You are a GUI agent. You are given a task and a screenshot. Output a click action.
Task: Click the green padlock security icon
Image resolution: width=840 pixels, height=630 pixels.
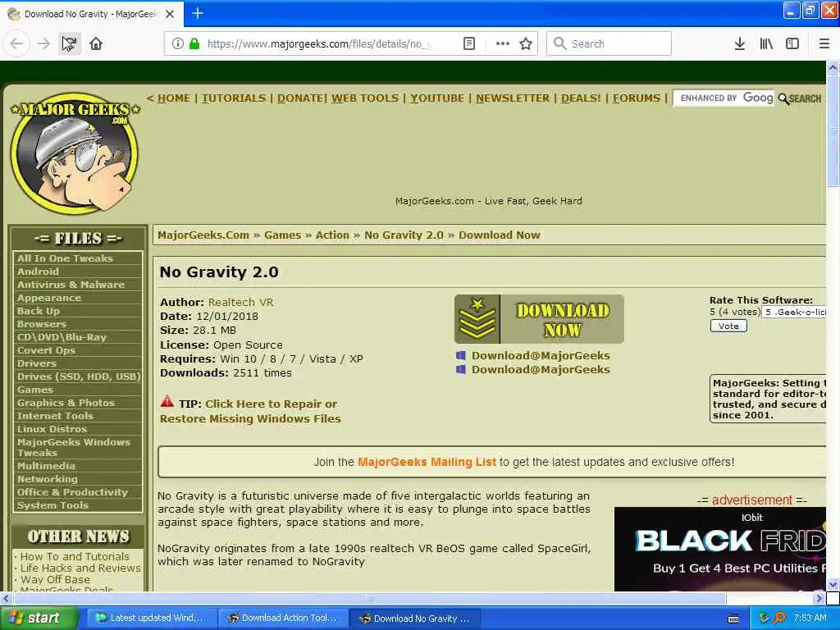194,44
